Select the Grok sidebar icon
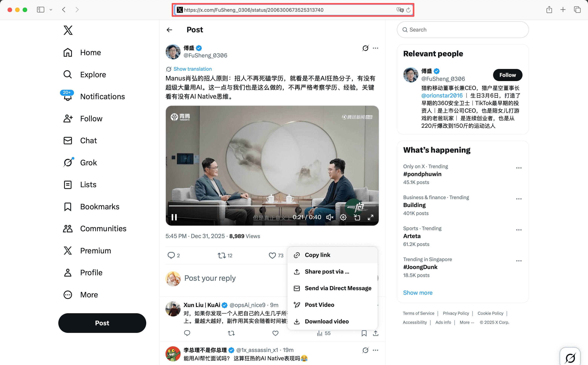This screenshot has height=365, width=588. (x=68, y=162)
